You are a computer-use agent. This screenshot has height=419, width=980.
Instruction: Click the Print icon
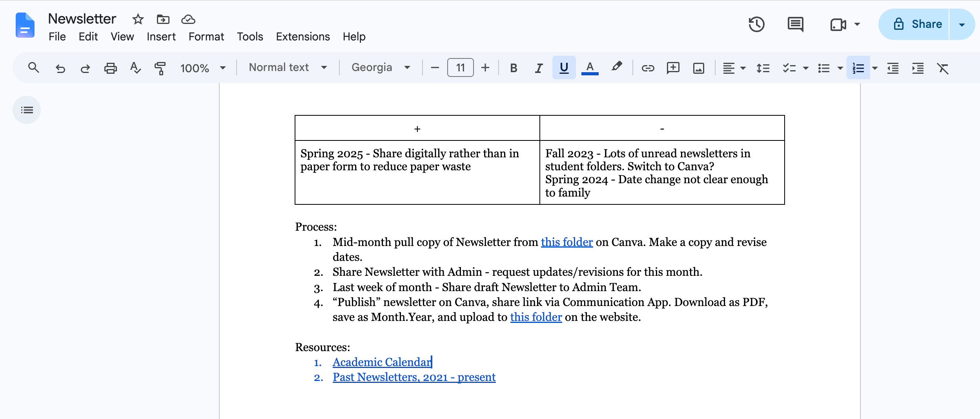(x=110, y=68)
